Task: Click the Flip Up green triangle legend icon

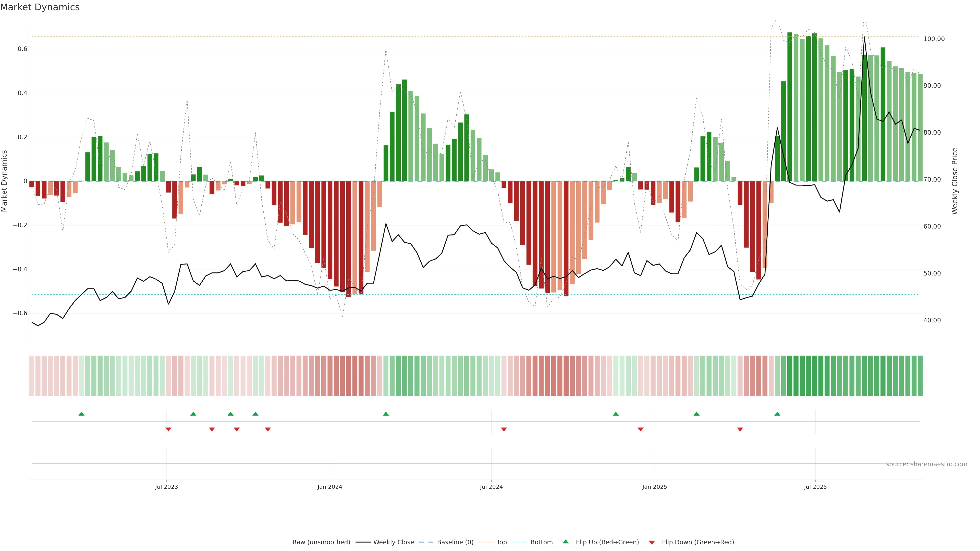Action: (x=566, y=542)
